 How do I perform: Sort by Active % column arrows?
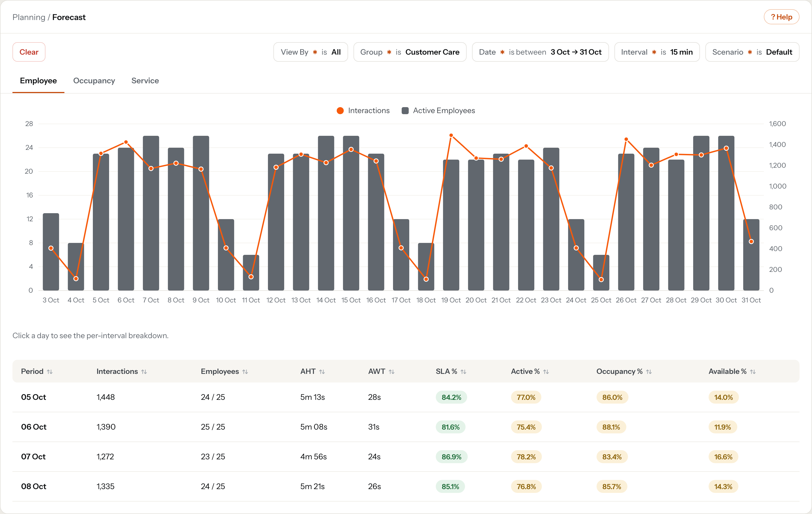[546, 371]
